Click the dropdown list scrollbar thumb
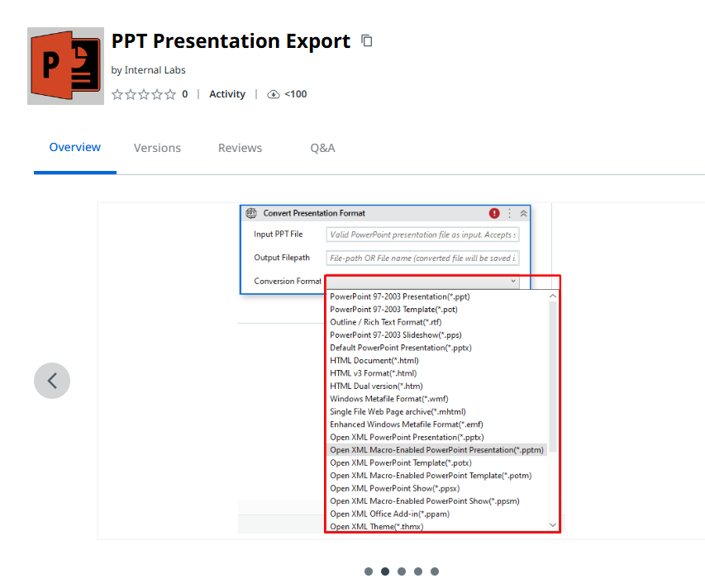Screen dimensions: 705x588 (x=553, y=377)
